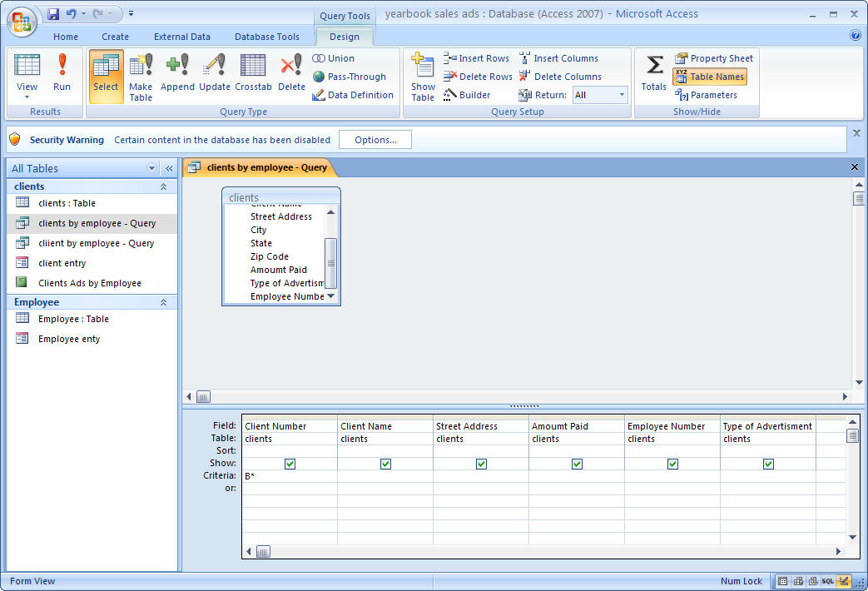Image resolution: width=868 pixels, height=591 pixels.
Task: Open Access Help question mark icon
Action: click(856, 36)
